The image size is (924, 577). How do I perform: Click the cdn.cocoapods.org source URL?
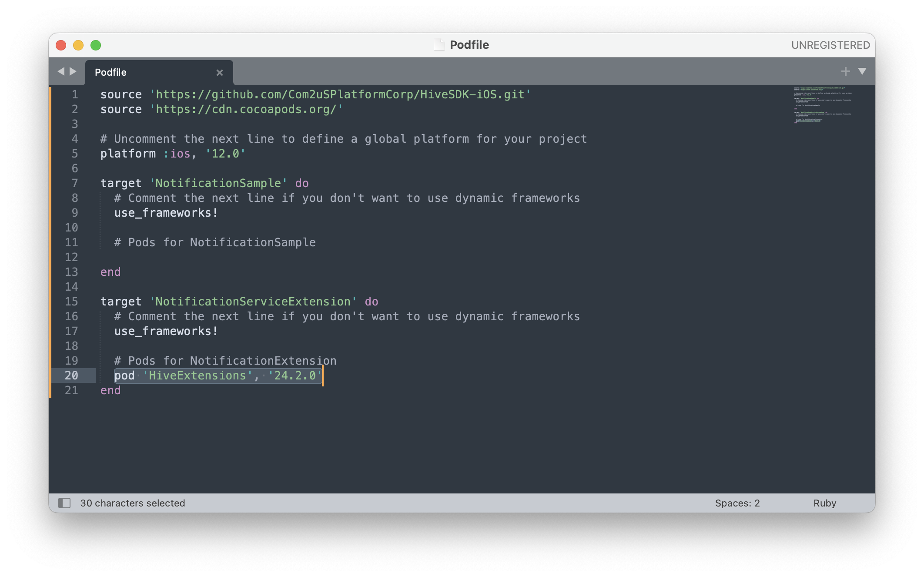point(246,109)
